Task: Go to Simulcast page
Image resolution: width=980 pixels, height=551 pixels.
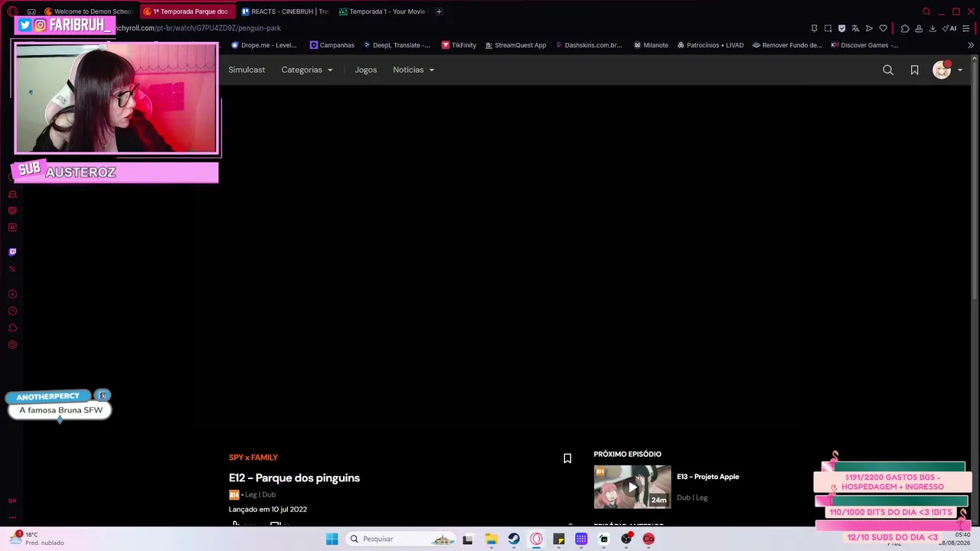Action: (247, 70)
